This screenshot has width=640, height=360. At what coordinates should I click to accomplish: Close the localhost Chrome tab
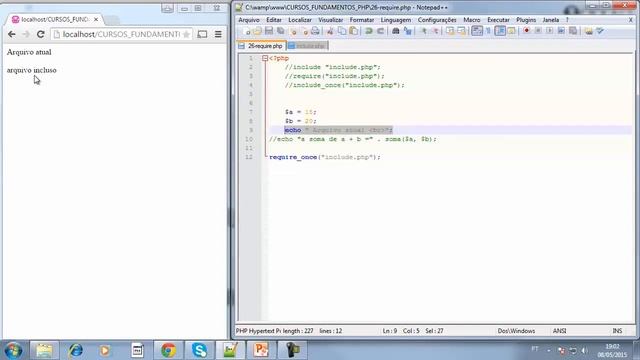pyautogui.click(x=96, y=19)
